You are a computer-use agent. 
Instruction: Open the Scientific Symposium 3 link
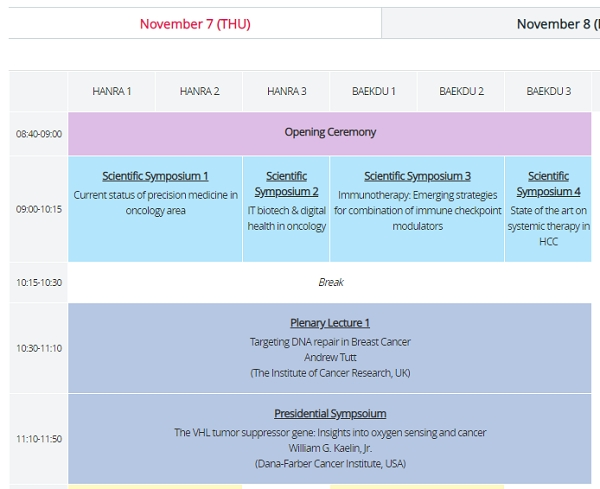pos(417,176)
